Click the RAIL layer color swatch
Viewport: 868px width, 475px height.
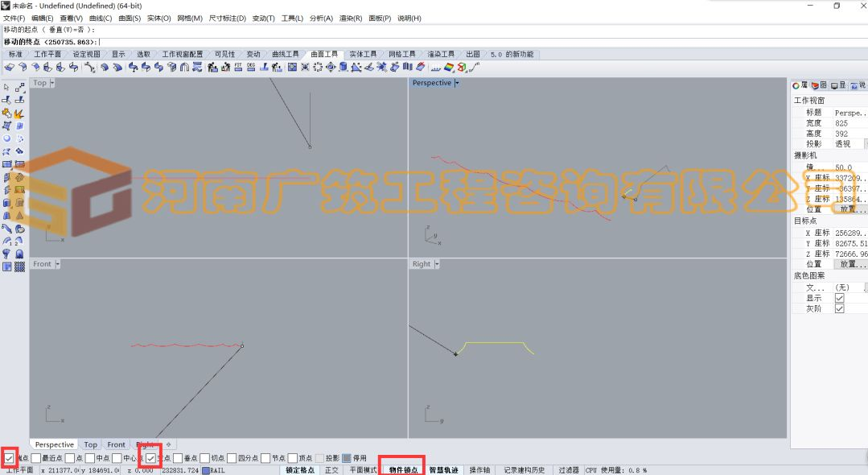[205, 470]
